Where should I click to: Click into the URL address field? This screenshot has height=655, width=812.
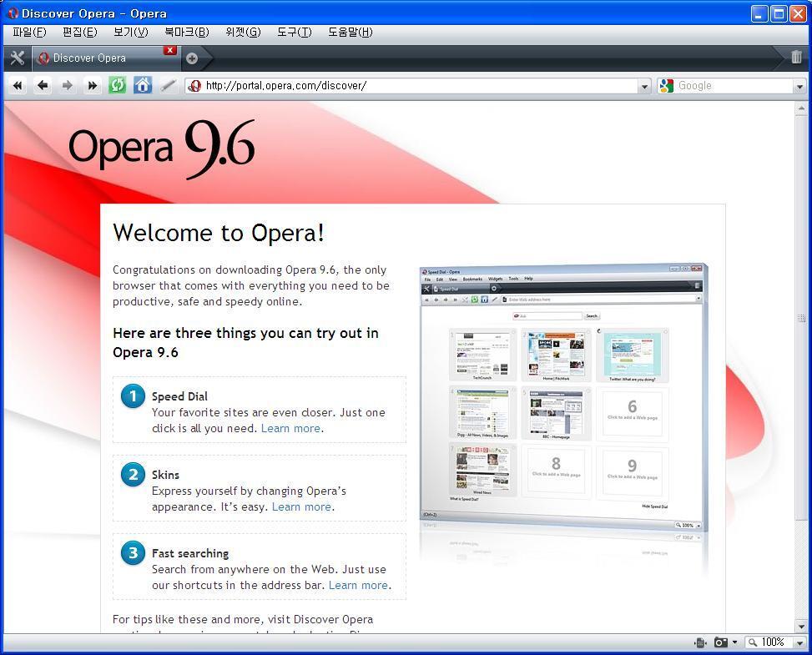click(420, 86)
